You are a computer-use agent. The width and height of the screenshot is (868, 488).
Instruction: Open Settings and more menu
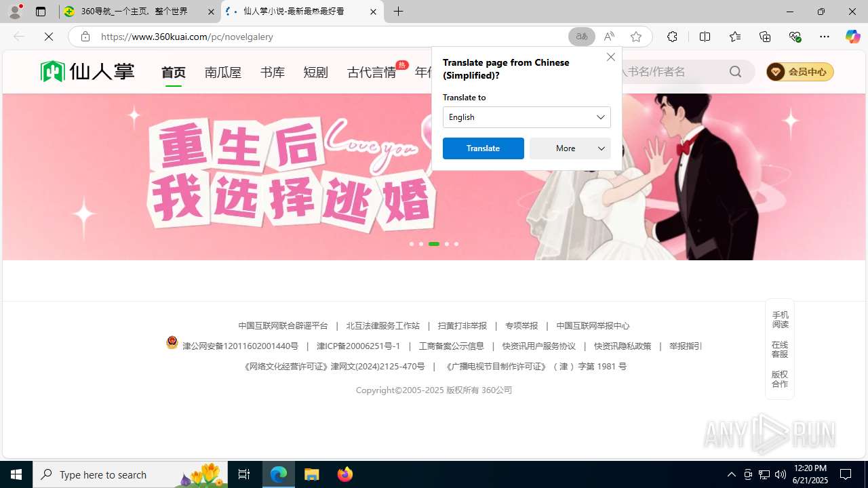825,37
